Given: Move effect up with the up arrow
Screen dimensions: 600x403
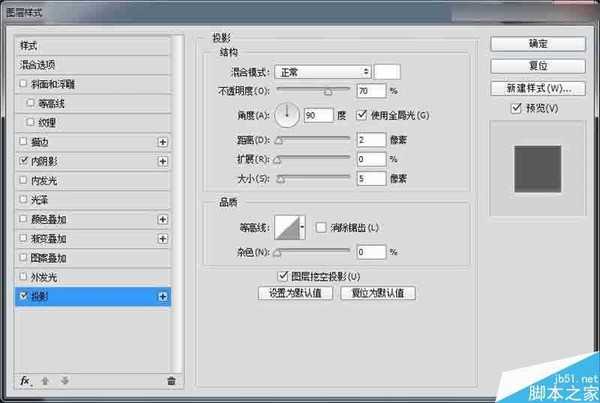Looking at the screenshot, I should coord(45,381).
